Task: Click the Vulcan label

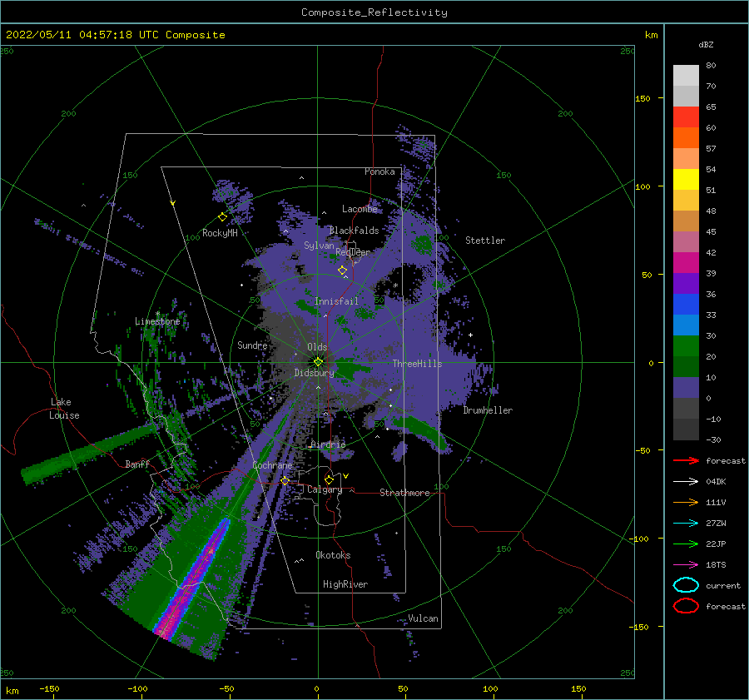Action: tap(424, 618)
